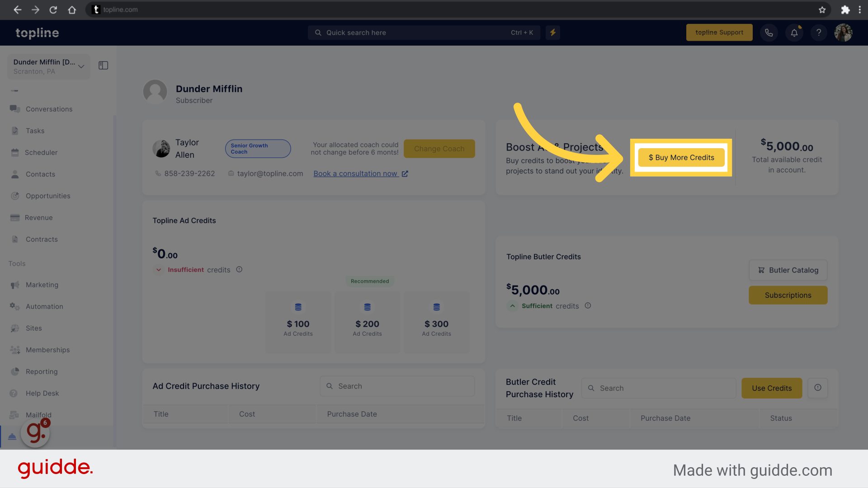
Task: Open Tasks in the sidebar
Action: tap(35, 131)
